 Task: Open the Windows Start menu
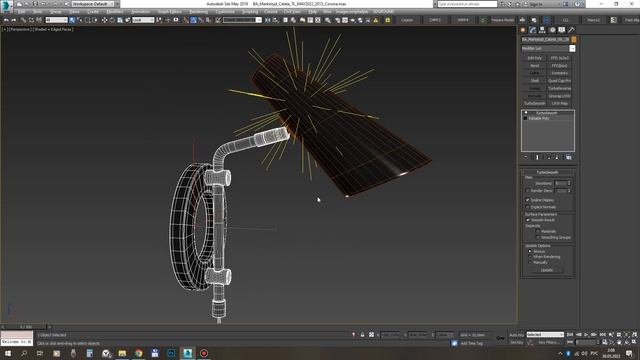[x=8, y=353]
